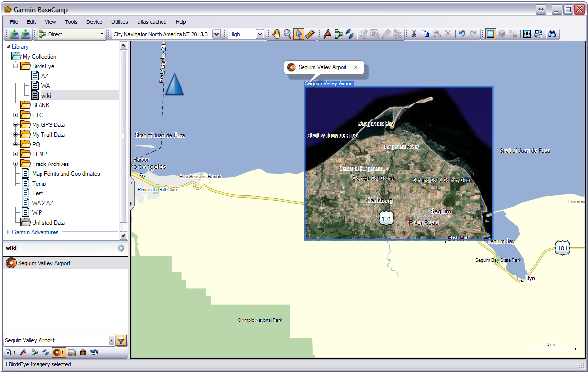Click the Undo arrow icon
Image resolution: width=588 pixels, height=372 pixels.
click(x=462, y=34)
